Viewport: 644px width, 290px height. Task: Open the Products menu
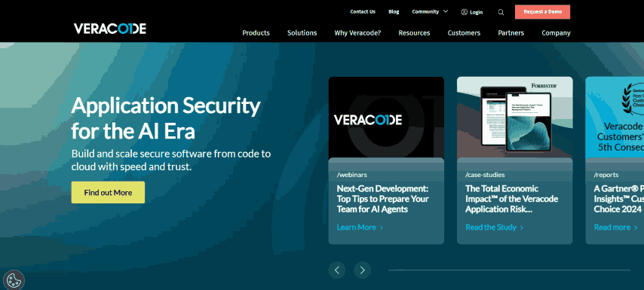coord(256,33)
